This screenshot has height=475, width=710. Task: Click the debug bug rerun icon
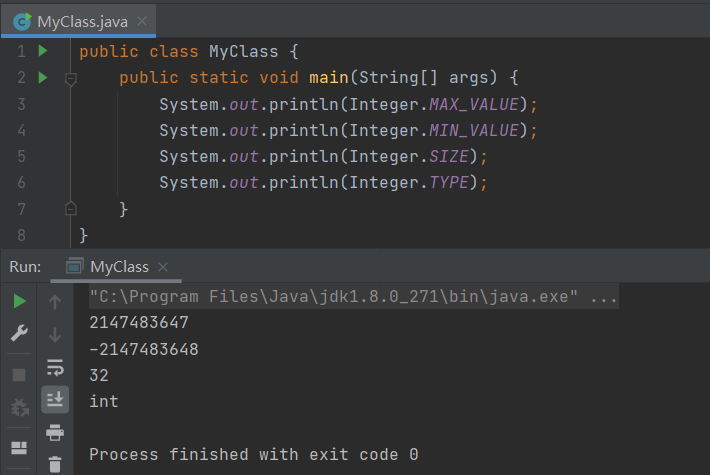19,408
